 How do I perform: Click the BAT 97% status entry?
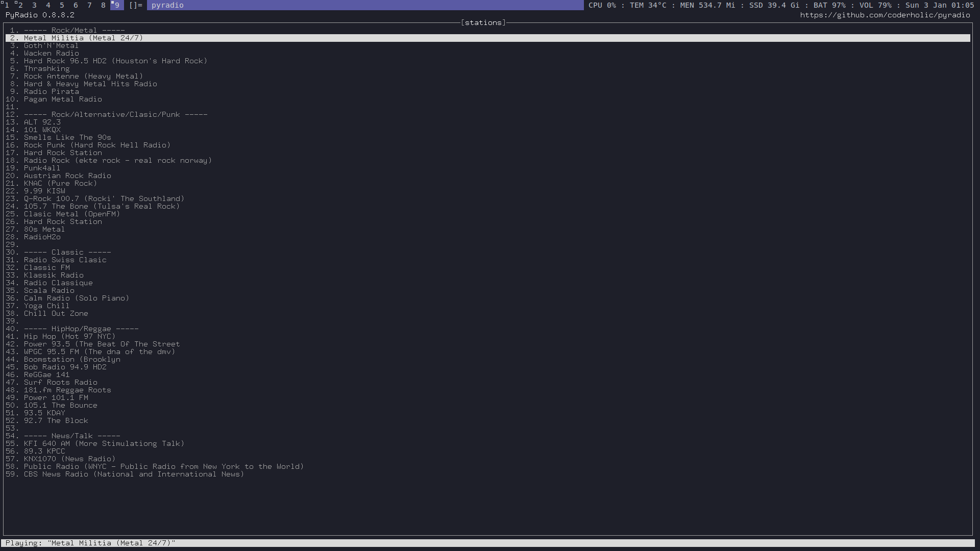click(x=829, y=5)
